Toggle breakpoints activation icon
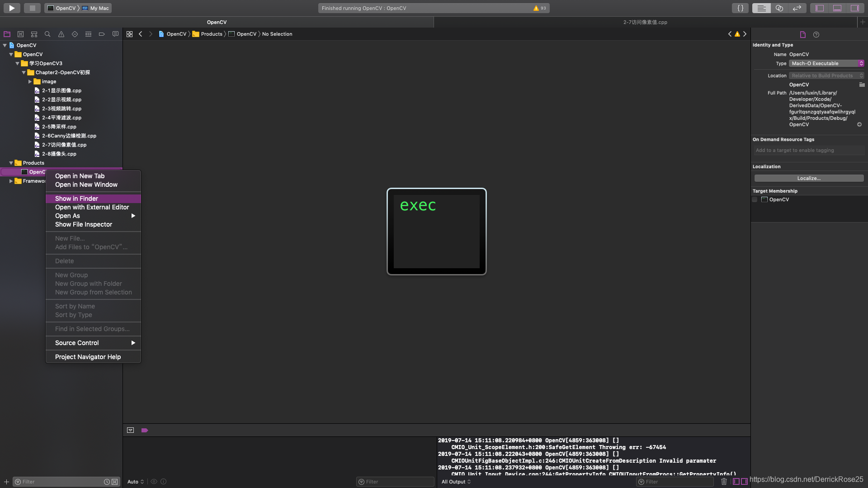Screen dimensions: 868x488 tap(145, 430)
